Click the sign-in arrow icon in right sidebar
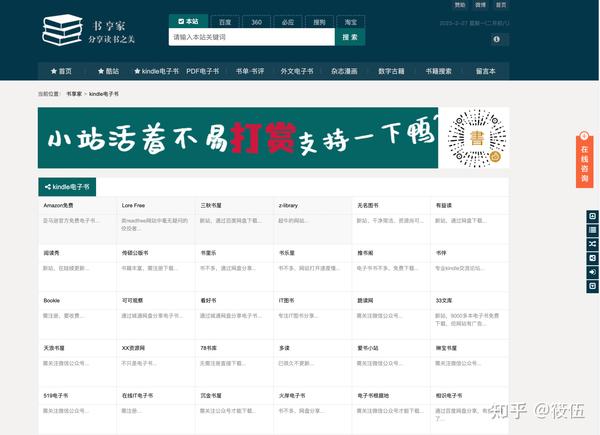 click(x=592, y=272)
